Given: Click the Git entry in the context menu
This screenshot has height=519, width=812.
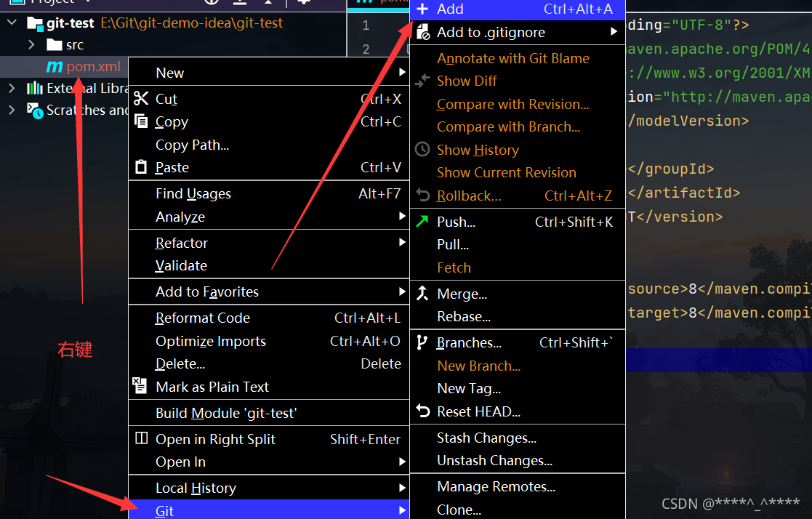Looking at the screenshot, I should click(269, 510).
